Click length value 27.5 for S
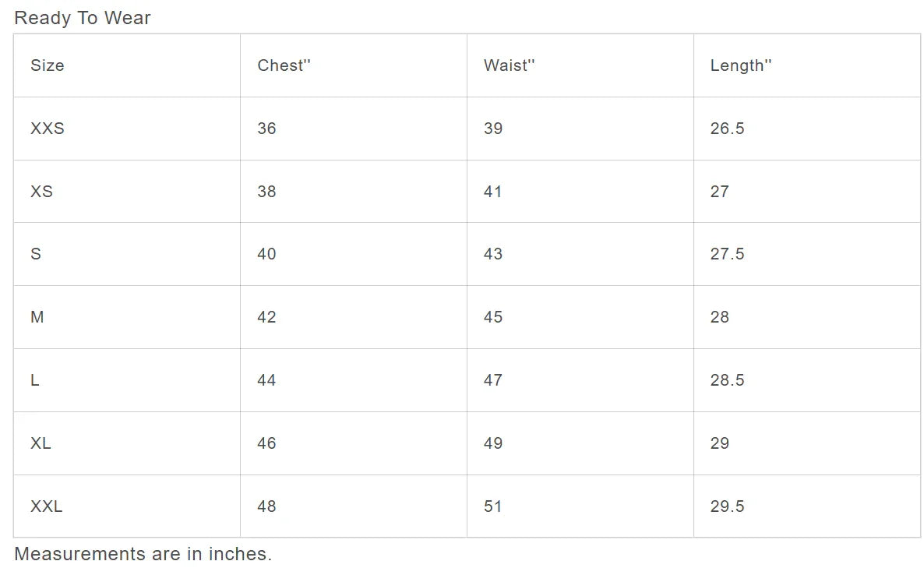The height and width of the screenshot is (568, 924). [727, 254]
